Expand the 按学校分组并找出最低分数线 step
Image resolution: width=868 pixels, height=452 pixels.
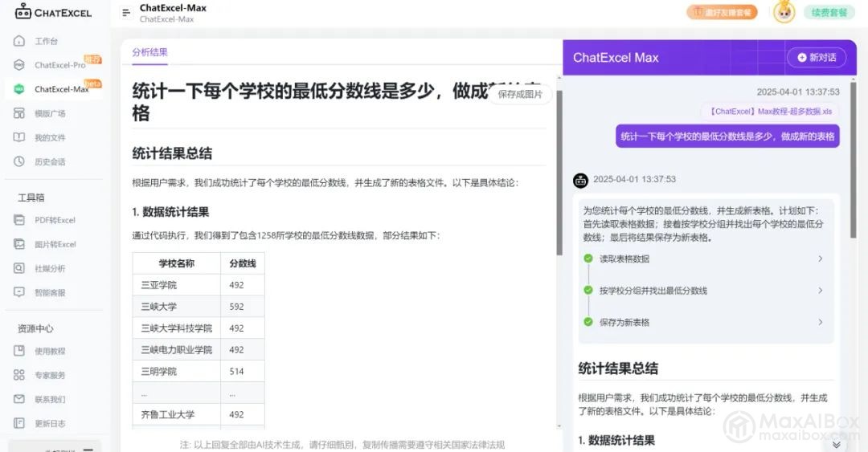(x=821, y=291)
